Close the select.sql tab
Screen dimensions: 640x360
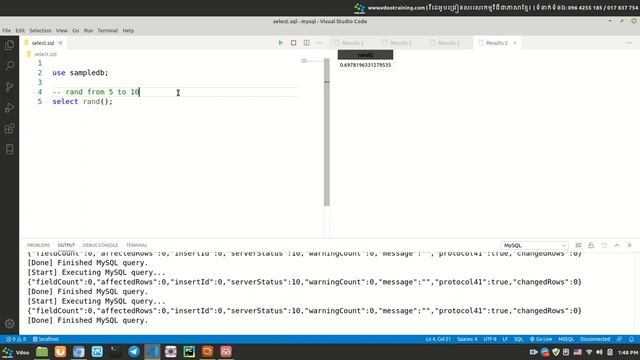[x=60, y=43]
